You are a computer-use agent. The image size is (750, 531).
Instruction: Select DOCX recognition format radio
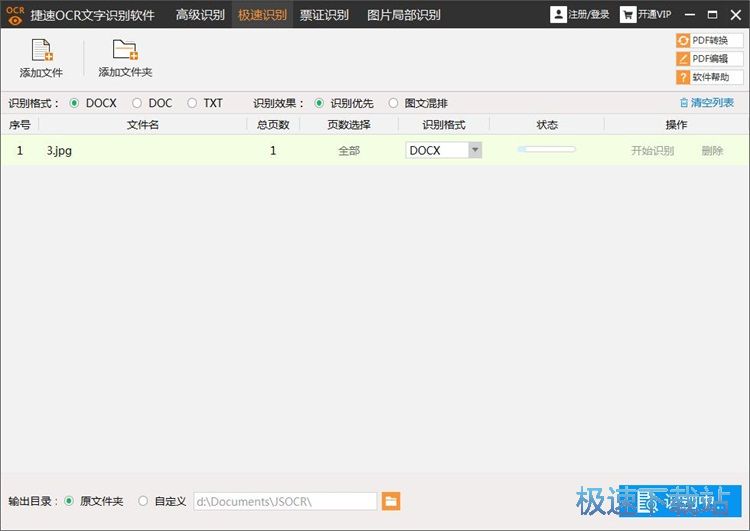pyautogui.click(x=75, y=103)
